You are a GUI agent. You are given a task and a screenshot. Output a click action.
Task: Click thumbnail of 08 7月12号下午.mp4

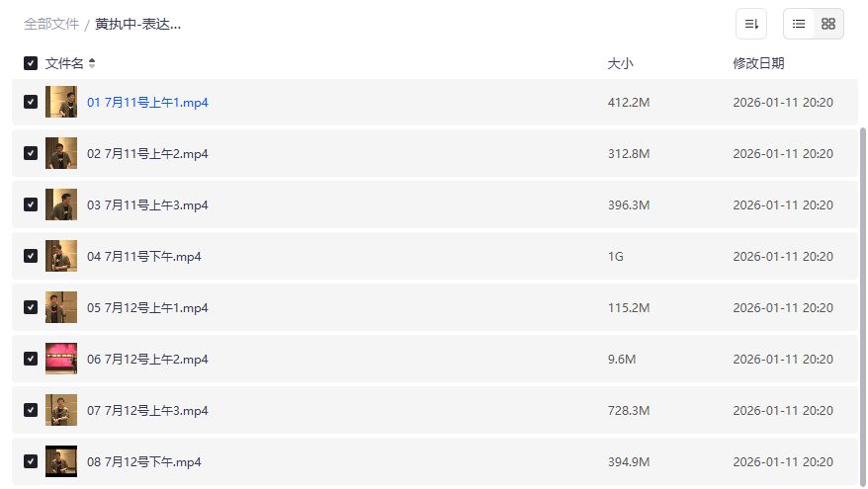pos(61,461)
